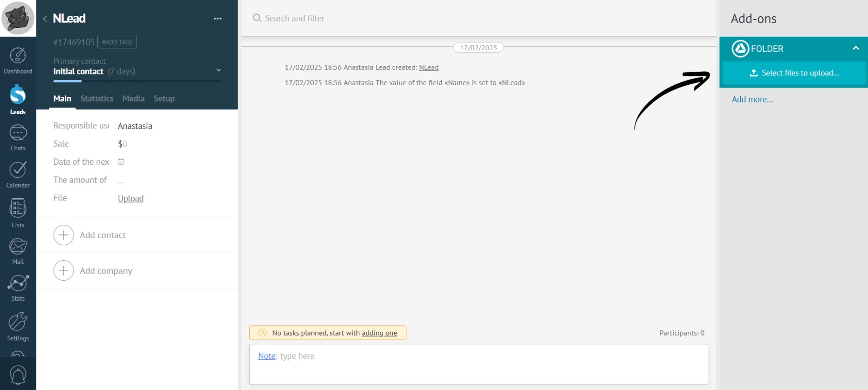The height and width of the screenshot is (390, 868).
Task: Open Settings in the sidebar
Action: (x=18, y=326)
